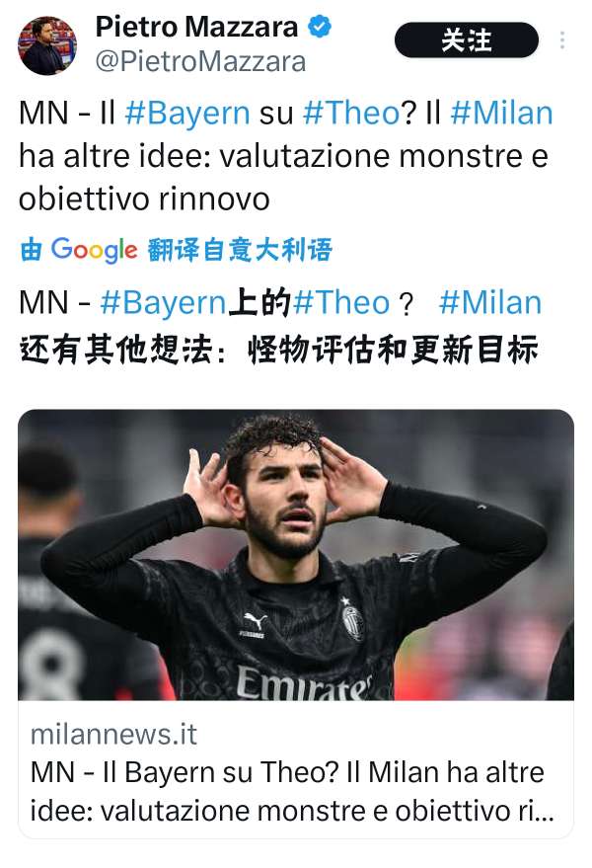This screenshot has width=592, height=868.
Task: Click the Google logo in translation line
Action: click(x=94, y=250)
